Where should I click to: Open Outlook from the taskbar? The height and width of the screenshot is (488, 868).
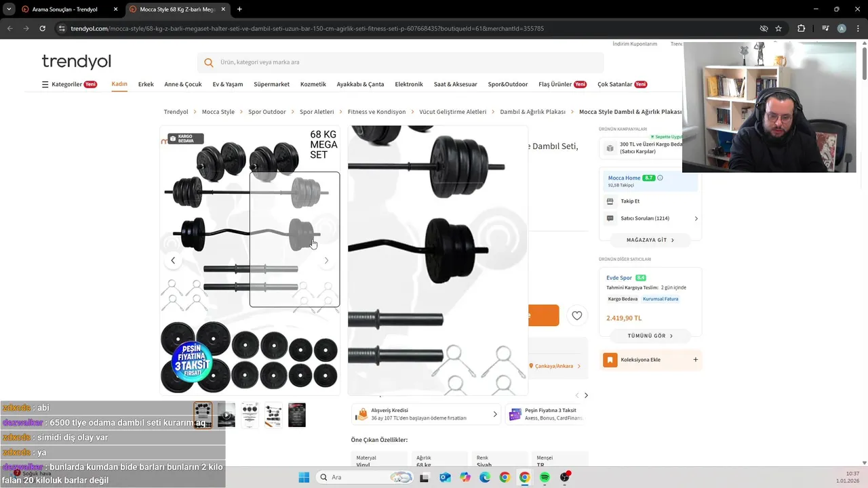445,477
